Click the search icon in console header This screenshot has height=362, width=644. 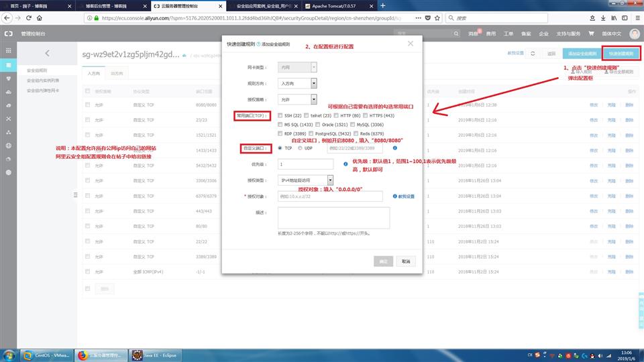456,34
